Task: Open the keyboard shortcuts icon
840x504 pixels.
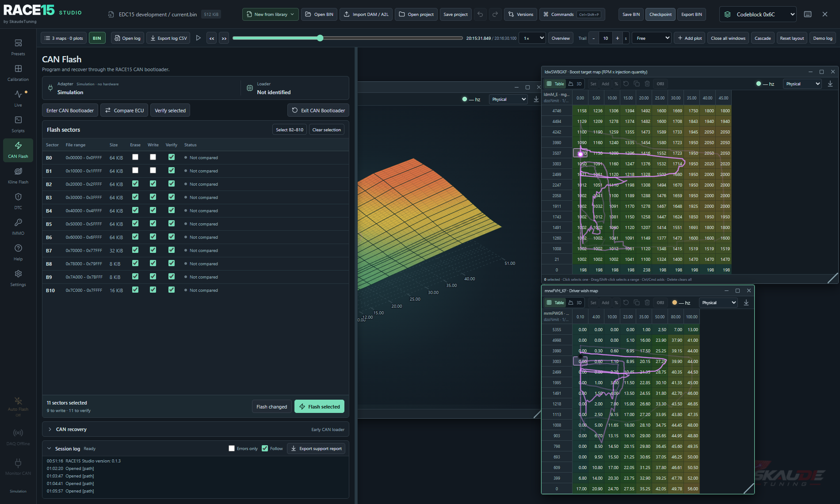Action: pyautogui.click(x=808, y=14)
